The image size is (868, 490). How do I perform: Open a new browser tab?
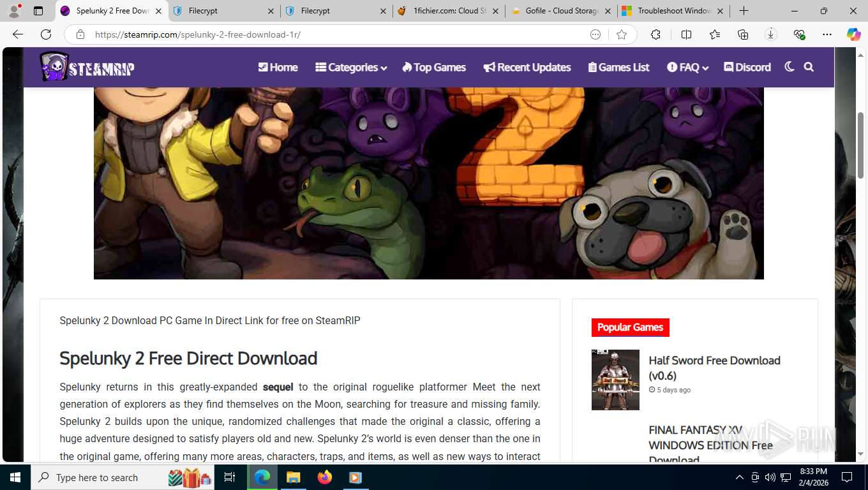744,11
